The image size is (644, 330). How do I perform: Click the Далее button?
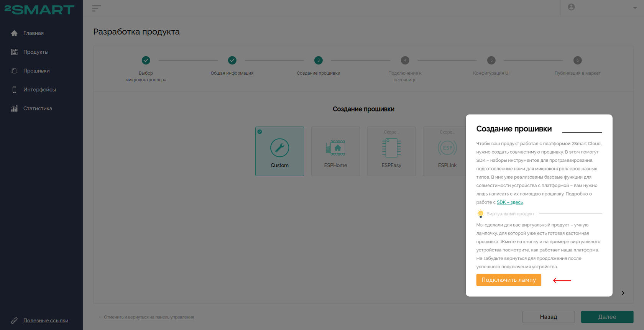click(607, 317)
